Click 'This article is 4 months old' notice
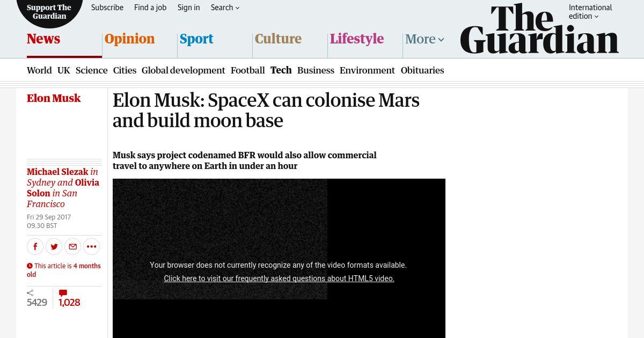This screenshot has width=644, height=338. pyautogui.click(x=64, y=270)
